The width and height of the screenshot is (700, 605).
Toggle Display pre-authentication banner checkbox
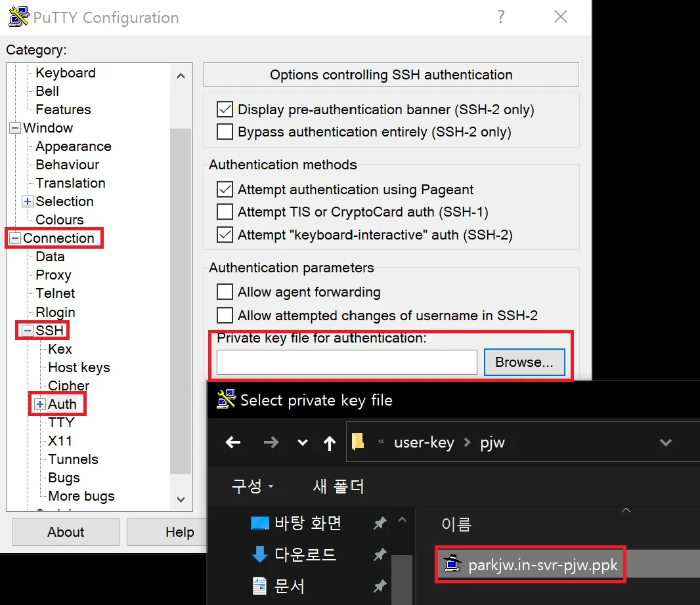(x=225, y=110)
